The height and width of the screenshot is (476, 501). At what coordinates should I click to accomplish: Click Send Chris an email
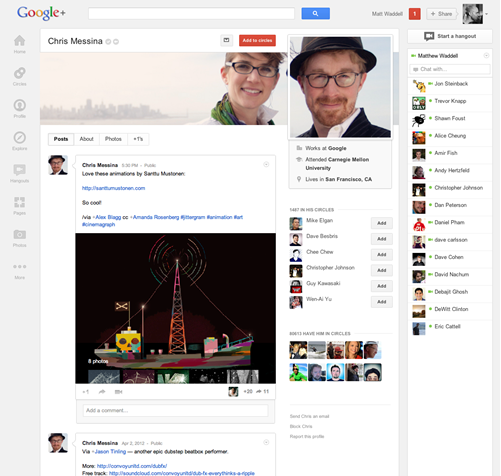coord(309,416)
